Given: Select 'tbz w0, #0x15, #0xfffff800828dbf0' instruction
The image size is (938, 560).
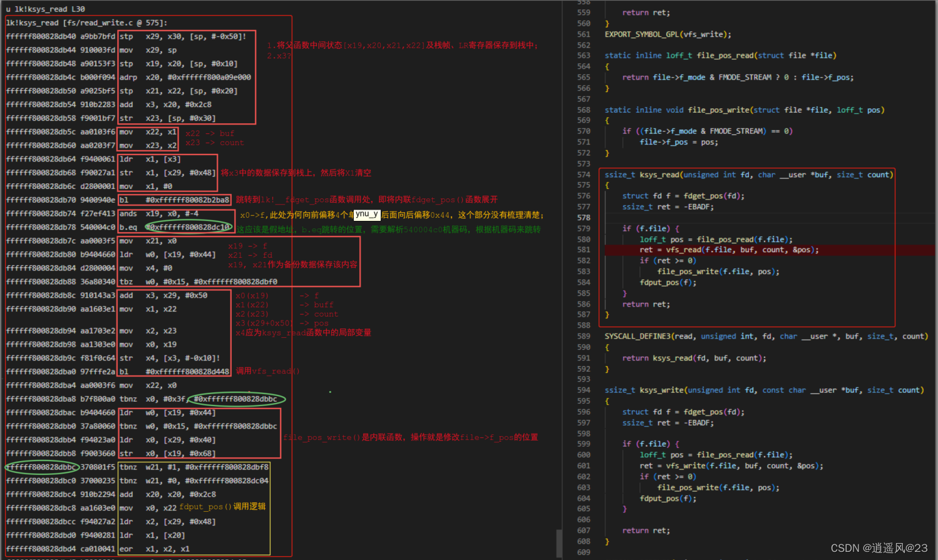Looking at the screenshot, I should coord(198,282).
